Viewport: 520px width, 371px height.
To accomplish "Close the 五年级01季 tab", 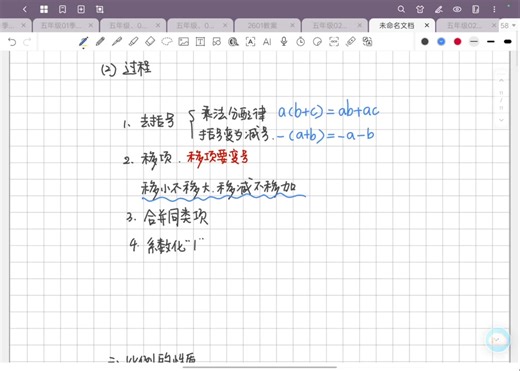I will 91,25.
